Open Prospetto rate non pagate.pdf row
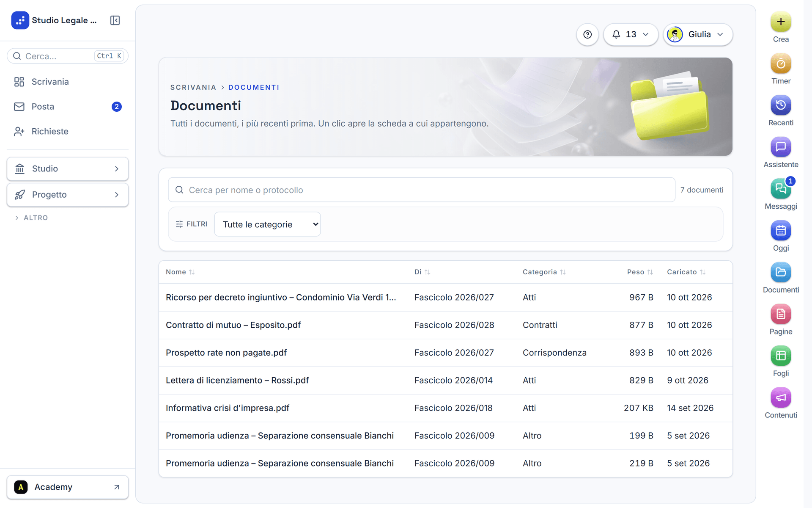 coord(445,353)
